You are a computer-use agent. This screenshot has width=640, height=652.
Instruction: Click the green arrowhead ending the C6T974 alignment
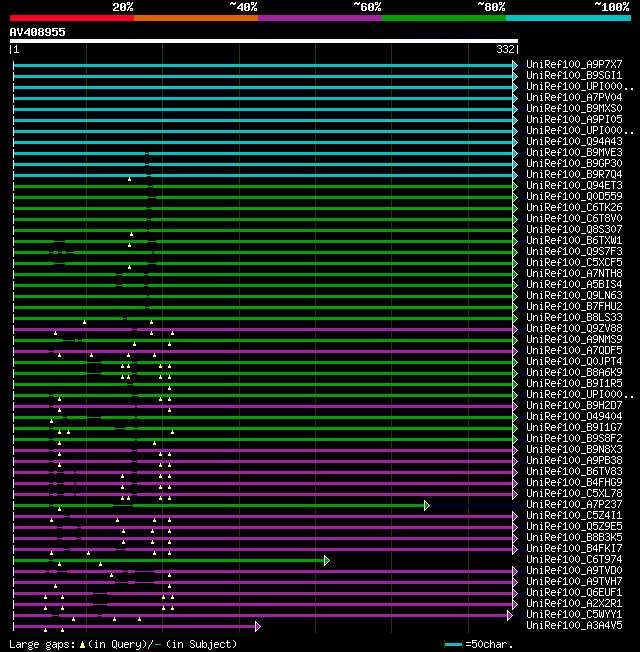(327, 561)
